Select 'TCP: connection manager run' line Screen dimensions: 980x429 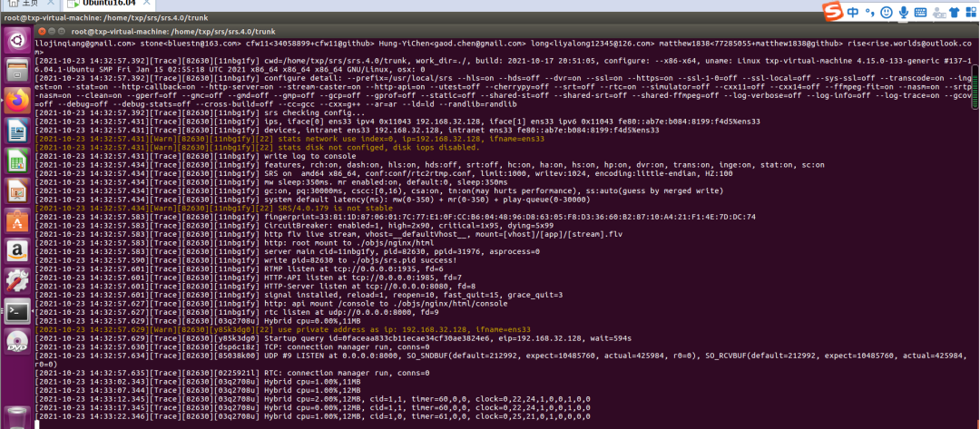coord(232,346)
